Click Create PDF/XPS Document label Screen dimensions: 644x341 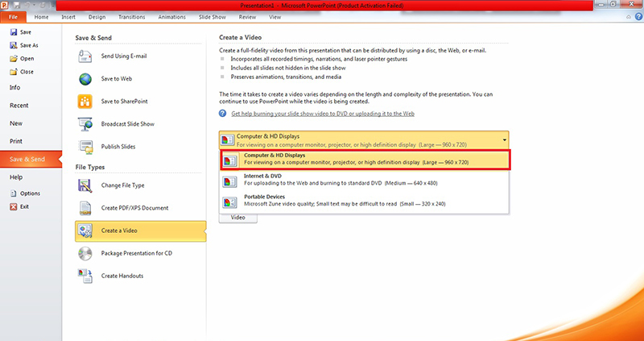point(134,208)
